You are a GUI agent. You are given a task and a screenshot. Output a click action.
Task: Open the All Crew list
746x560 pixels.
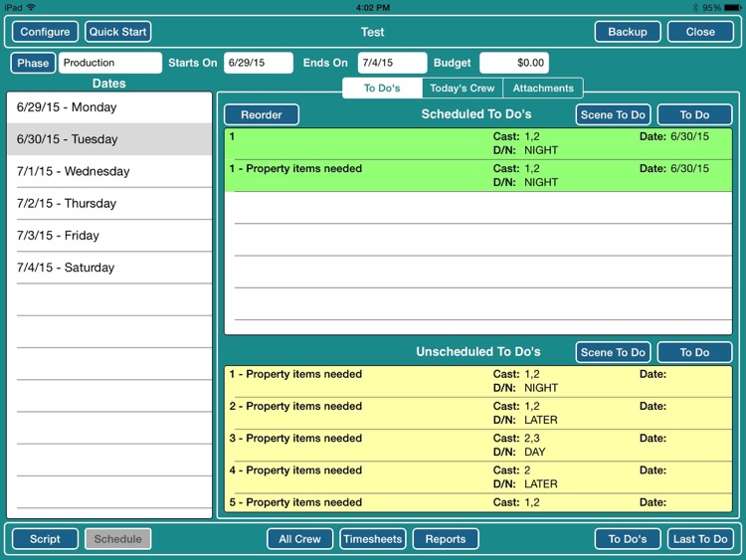pos(299,539)
